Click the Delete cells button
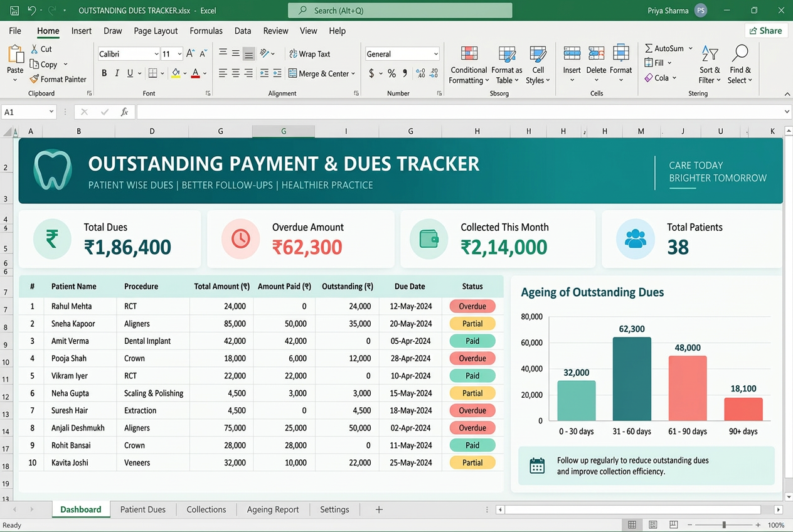The height and width of the screenshot is (532, 793). pyautogui.click(x=596, y=64)
